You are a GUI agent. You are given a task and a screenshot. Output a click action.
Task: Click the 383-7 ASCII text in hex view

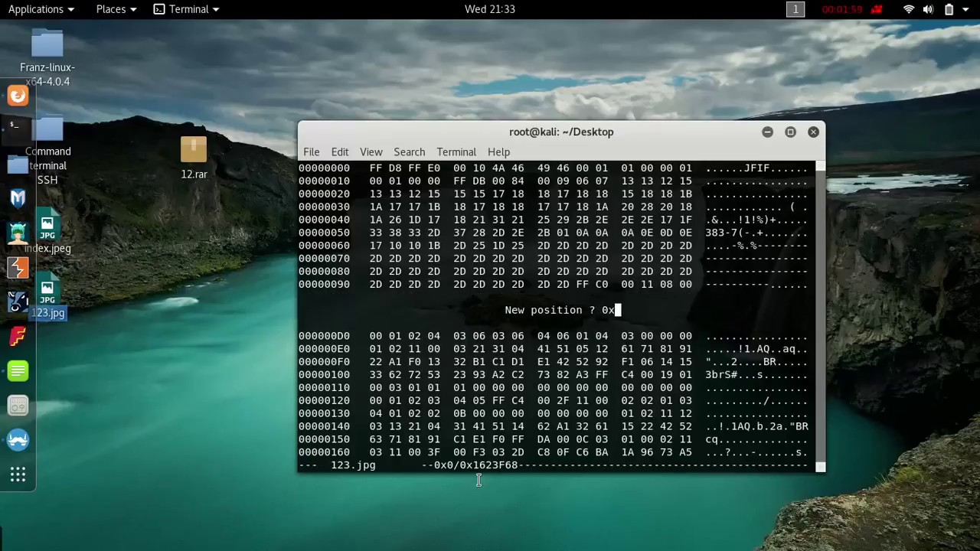coord(721,233)
